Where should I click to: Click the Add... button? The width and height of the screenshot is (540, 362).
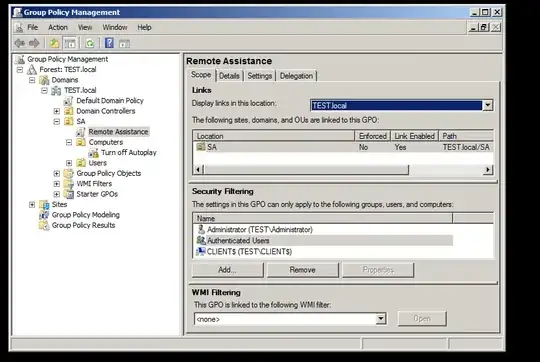(x=227, y=270)
